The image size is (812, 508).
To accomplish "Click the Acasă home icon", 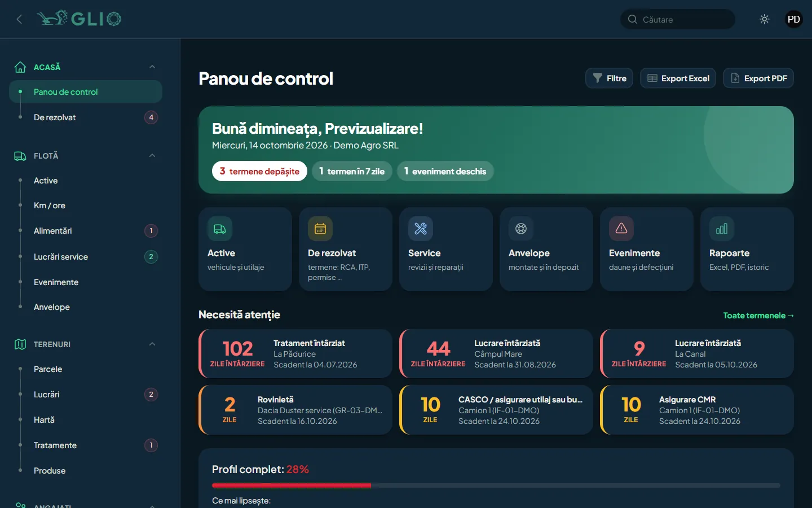I will coord(20,67).
